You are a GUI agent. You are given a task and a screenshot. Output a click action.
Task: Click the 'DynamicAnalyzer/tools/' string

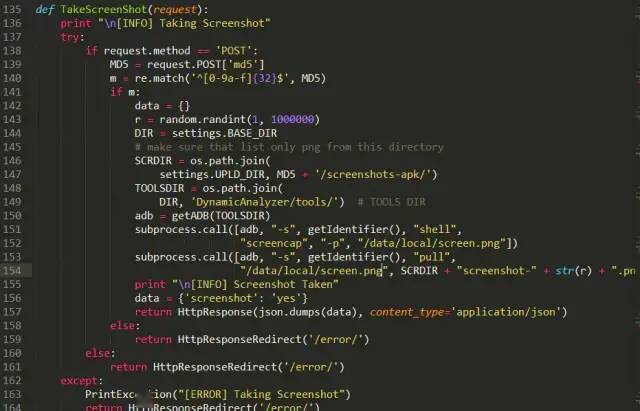click(265, 202)
